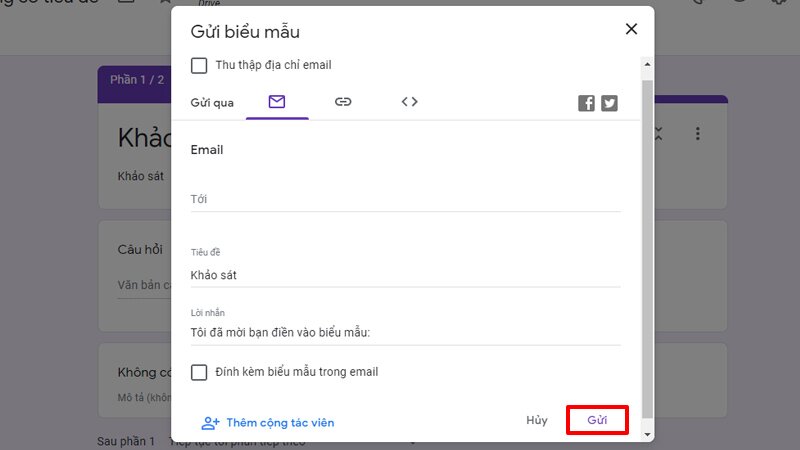Tick Đính kèm biểu mẫu trong email

[x=199, y=372]
